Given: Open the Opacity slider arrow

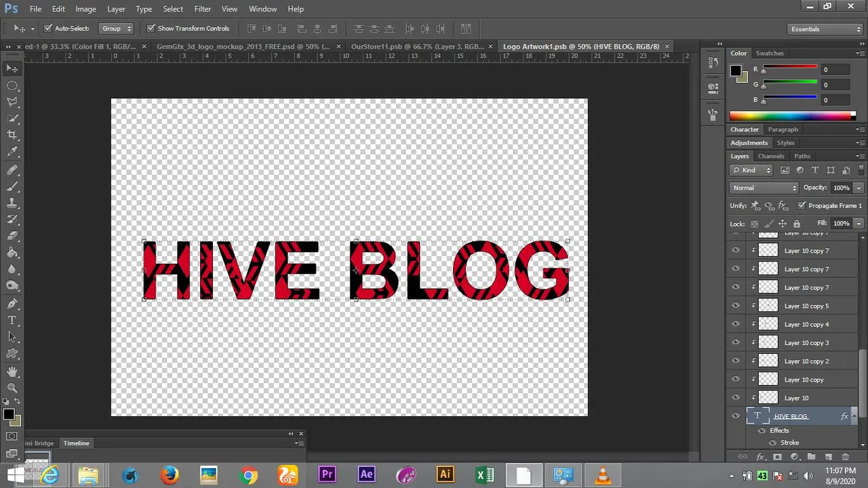Looking at the screenshot, I should (859, 188).
